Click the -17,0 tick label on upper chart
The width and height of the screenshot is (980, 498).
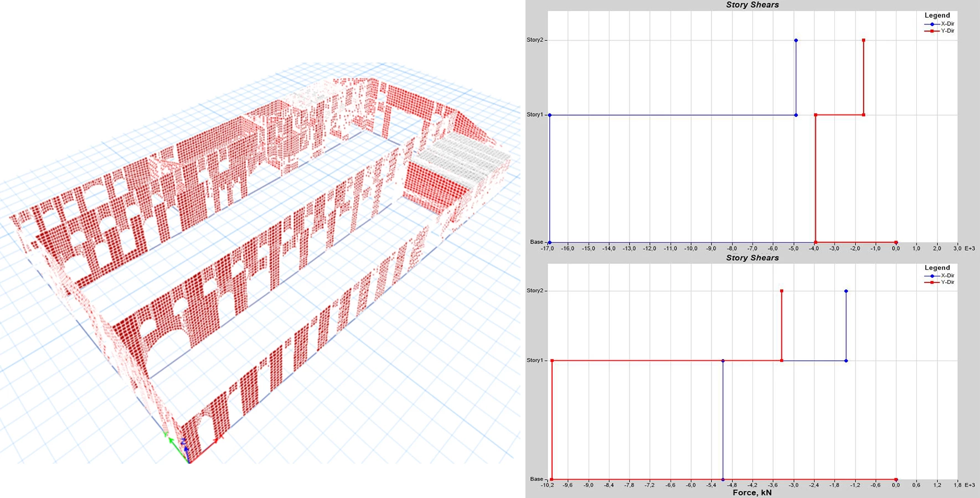pyautogui.click(x=548, y=248)
